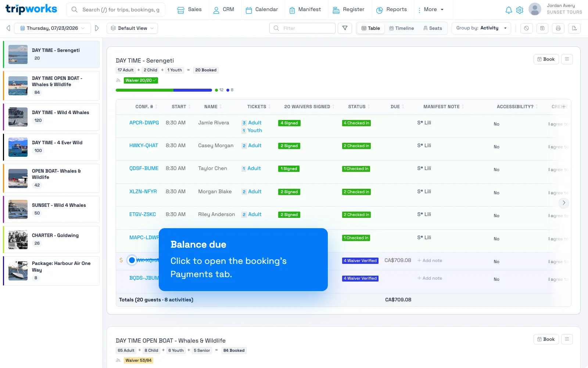
Task: Click the export document toolbar icon
Action: pyautogui.click(x=574, y=28)
